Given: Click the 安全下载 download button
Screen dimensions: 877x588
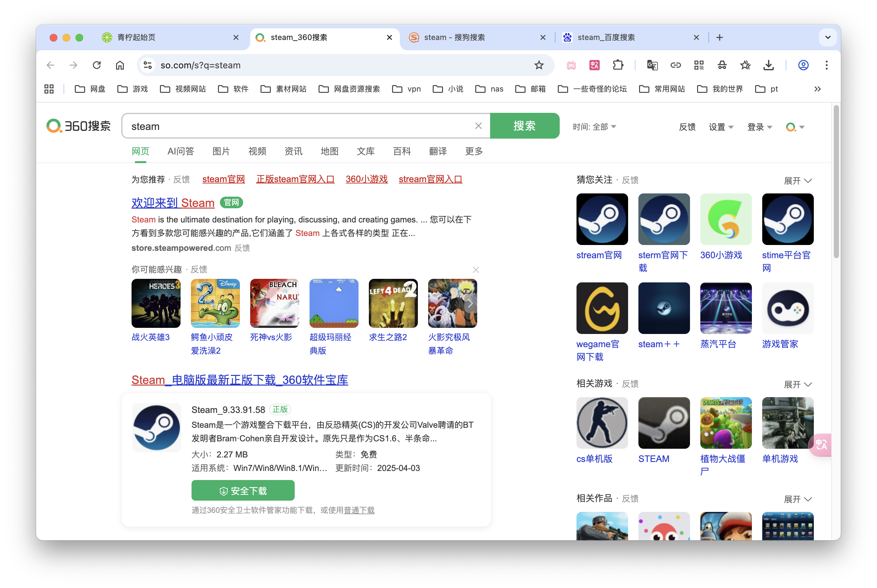Looking at the screenshot, I should tap(243, 490).
